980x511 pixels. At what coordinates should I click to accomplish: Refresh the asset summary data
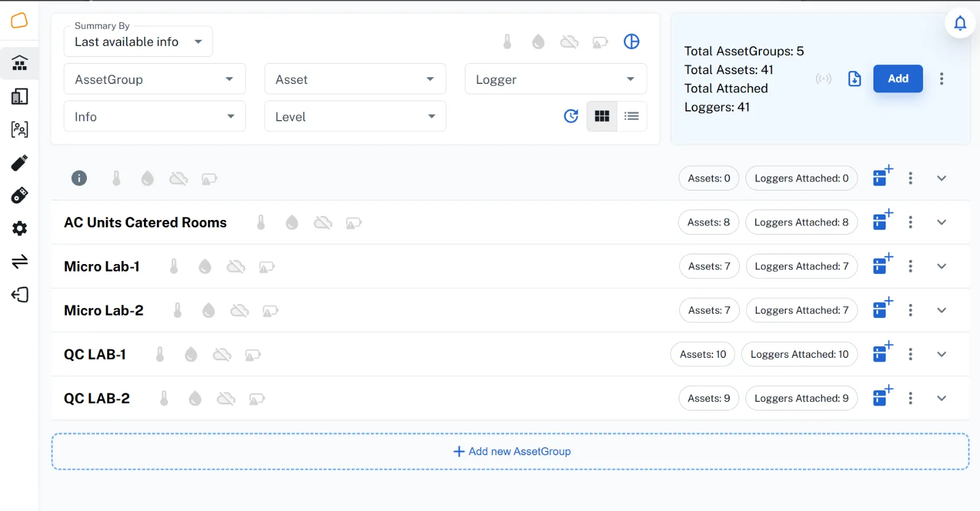pos(571,116)
